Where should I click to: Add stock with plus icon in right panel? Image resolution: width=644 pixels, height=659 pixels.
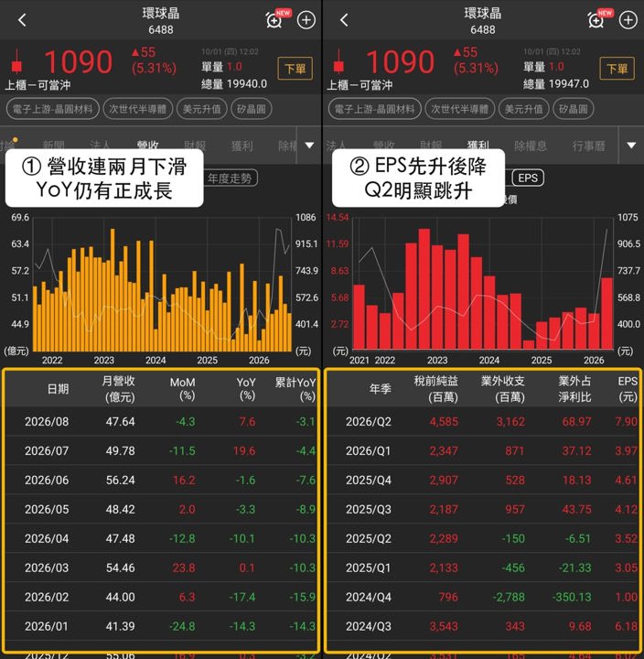pos(628,20)
